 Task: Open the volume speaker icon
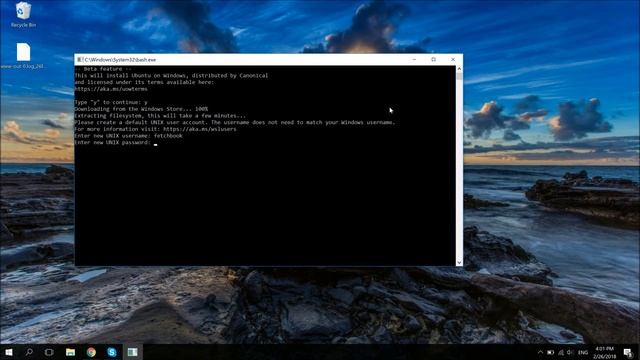click(x=570, y=352)
